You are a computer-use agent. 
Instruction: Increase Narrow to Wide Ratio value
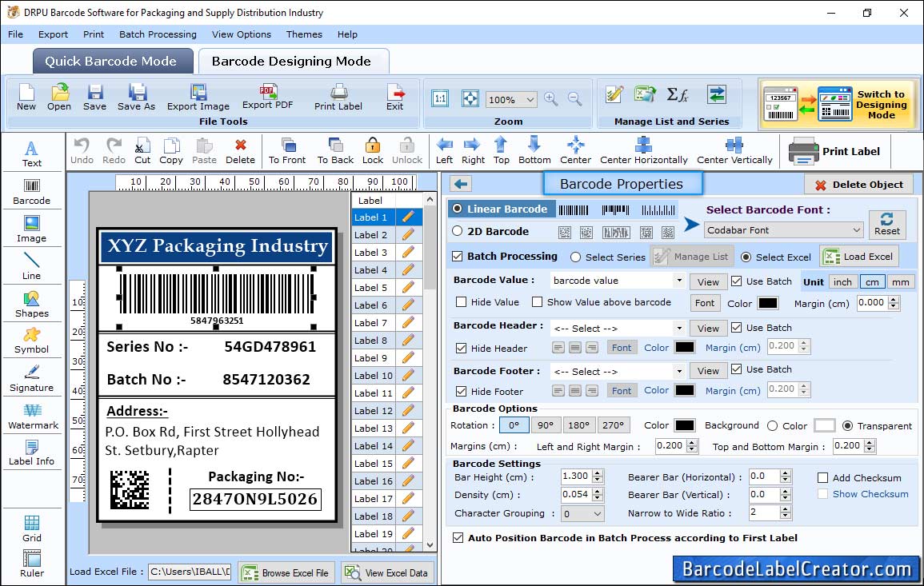[785, 509]
